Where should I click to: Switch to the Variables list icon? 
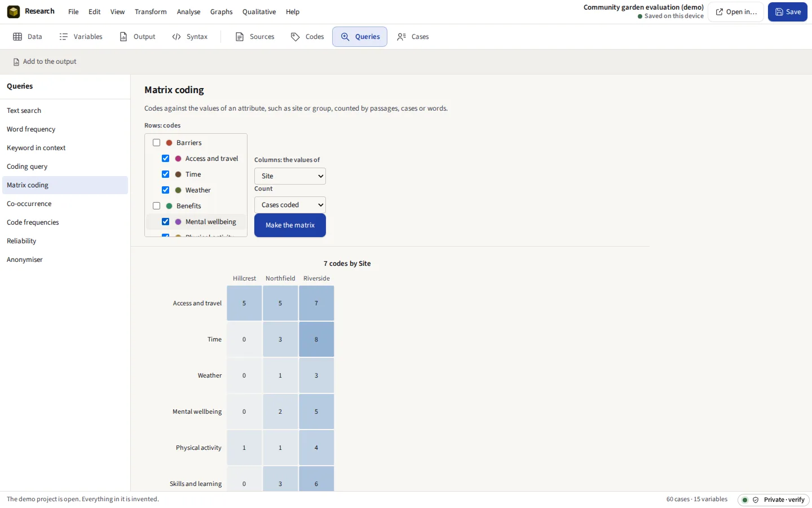pos(64,37)
